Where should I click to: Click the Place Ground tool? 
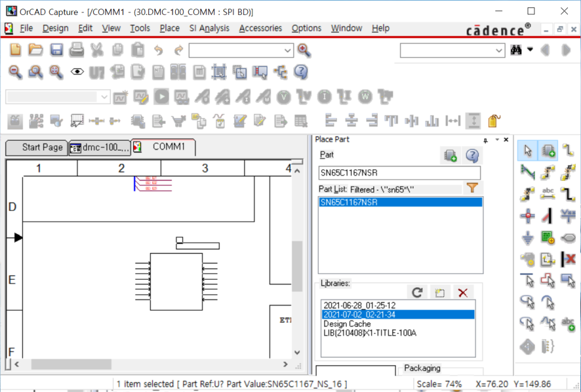click(528, 238)
